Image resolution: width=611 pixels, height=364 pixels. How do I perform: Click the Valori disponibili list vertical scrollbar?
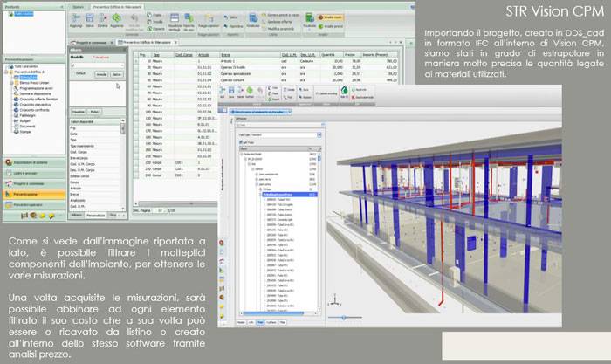click(x=123, y=164)
